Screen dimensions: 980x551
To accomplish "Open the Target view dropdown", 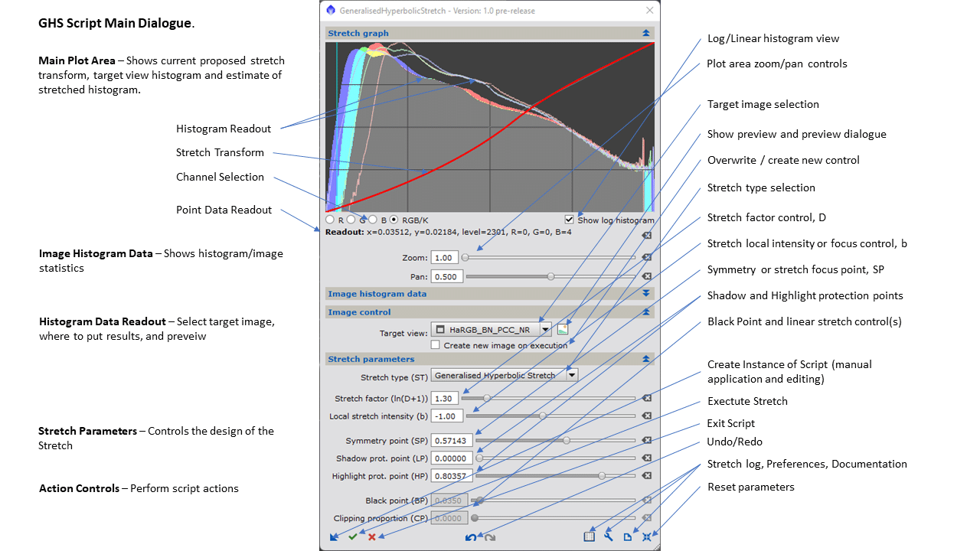I will pyautogui.click(x=545, y=330).
